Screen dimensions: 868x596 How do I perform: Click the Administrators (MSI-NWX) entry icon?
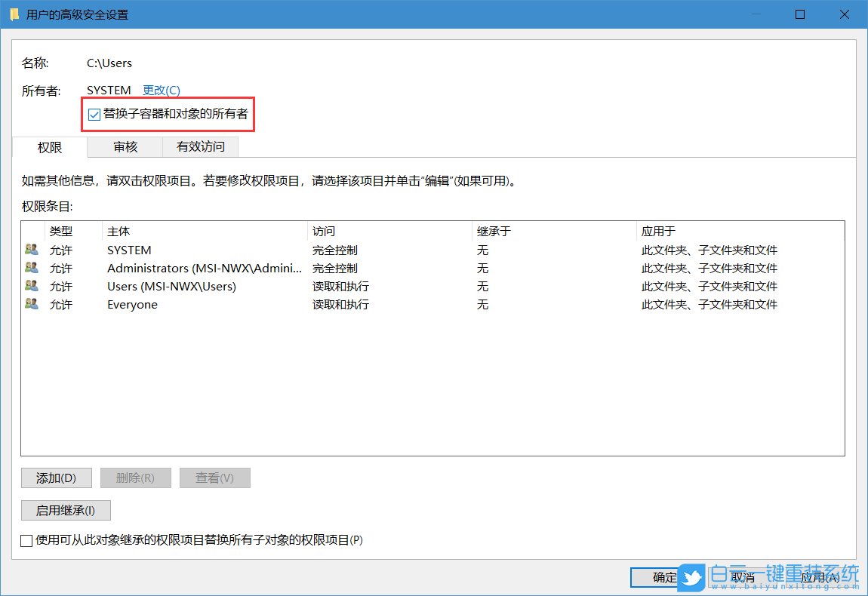(32, 268)
